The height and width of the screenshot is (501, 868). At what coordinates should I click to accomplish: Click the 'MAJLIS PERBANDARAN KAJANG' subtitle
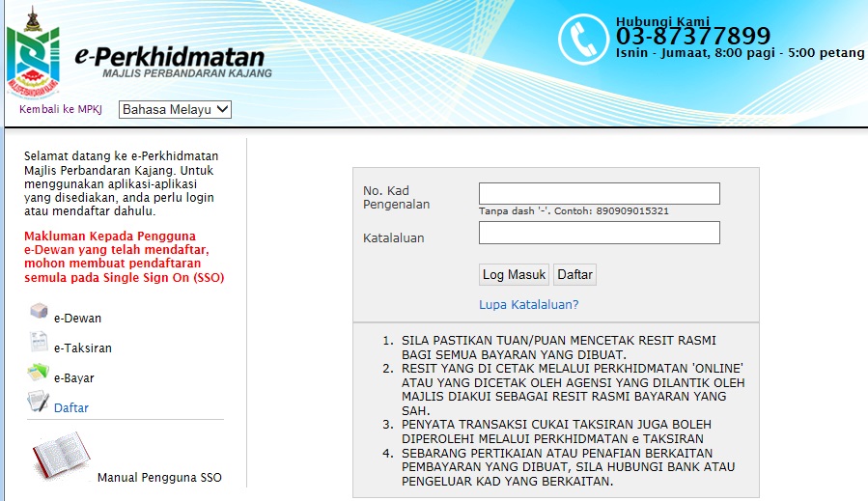click(x=187, y=73)
